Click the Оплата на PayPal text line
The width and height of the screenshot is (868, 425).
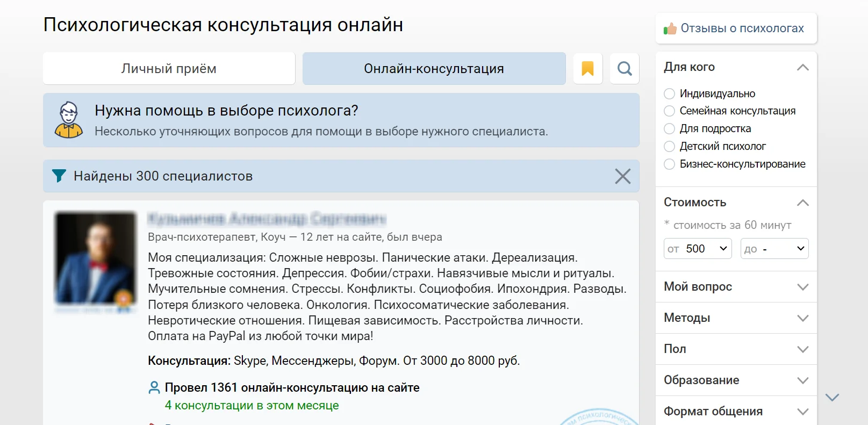point(261,336)
